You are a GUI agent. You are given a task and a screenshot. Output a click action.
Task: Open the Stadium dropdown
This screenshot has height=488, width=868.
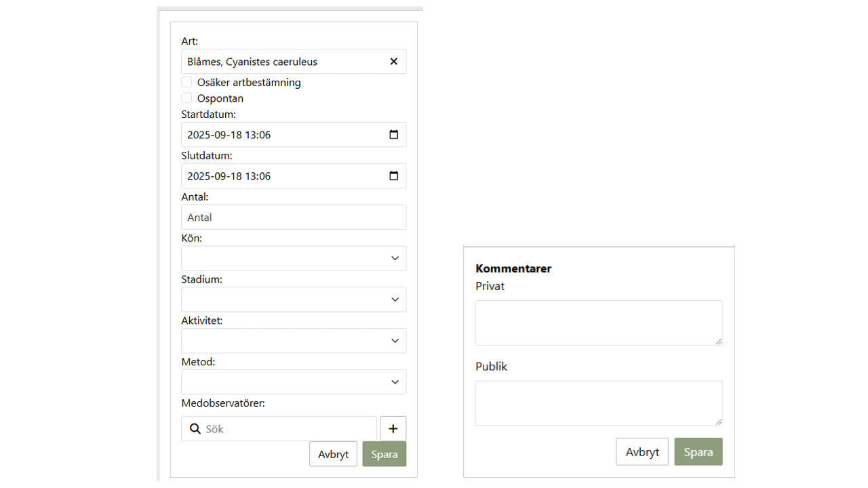click(294, 300)
